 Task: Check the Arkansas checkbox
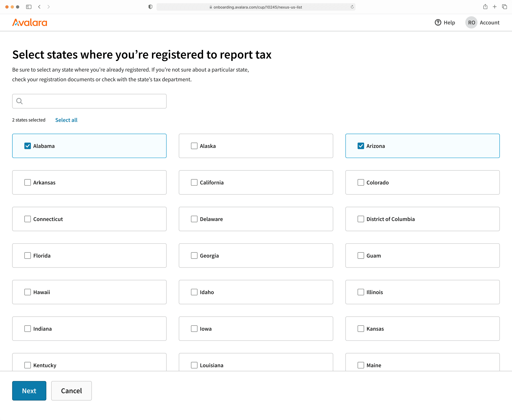click(28, 182)
